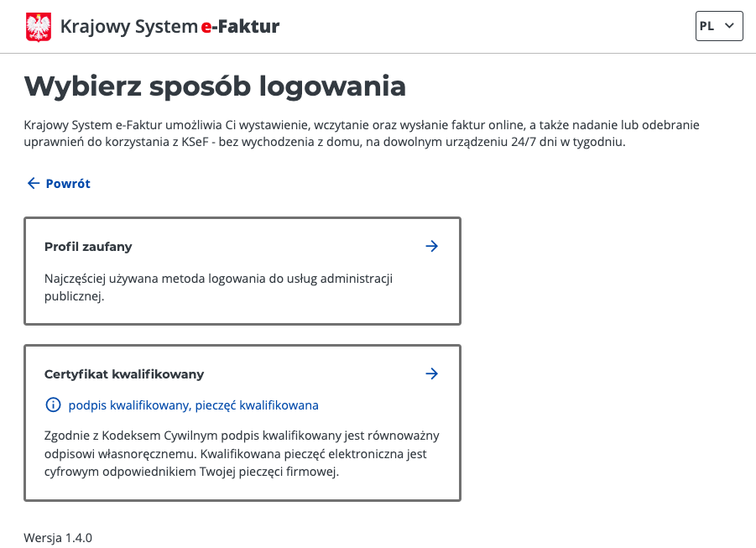Click the back arrow icon beside Powrót
The width and height of the screenshot is (756, 548).
tap(34, 183)
